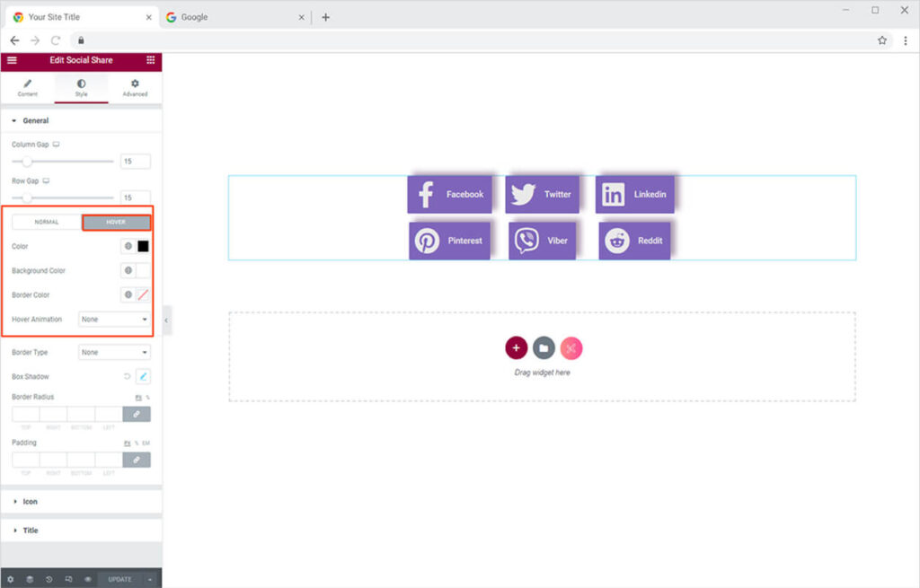Open the History icon in bottom bar
Screen dimensions: 920x588
(x=49, y=579)
